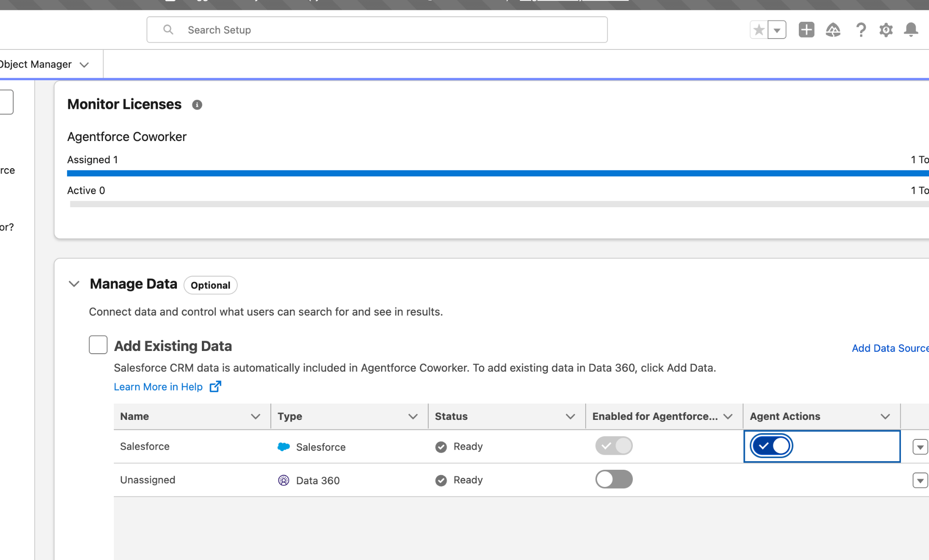
Task: Open the favorites list dropdown arrow
Action: [x=777, y=30]
